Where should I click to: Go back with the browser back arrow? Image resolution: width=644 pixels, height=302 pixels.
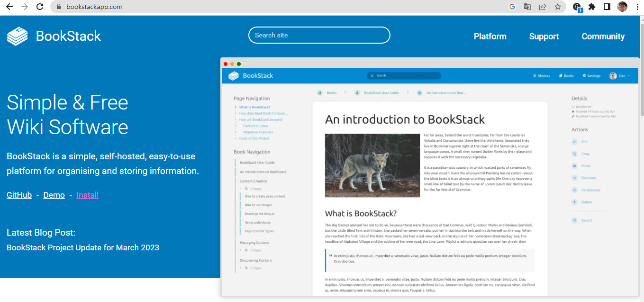click(9, 7)
